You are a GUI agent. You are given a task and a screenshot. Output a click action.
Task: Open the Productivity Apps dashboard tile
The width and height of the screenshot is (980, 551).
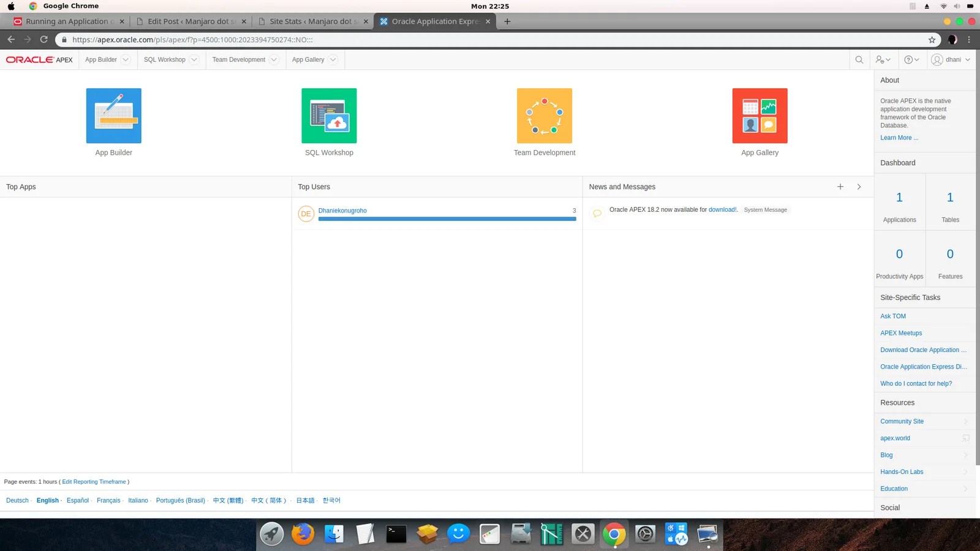pyautogui.click(x=899, y=258)
